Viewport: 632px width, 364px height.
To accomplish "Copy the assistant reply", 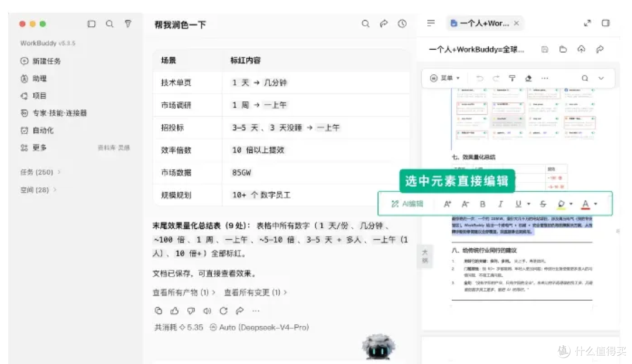I will click(x=159, y=311).
